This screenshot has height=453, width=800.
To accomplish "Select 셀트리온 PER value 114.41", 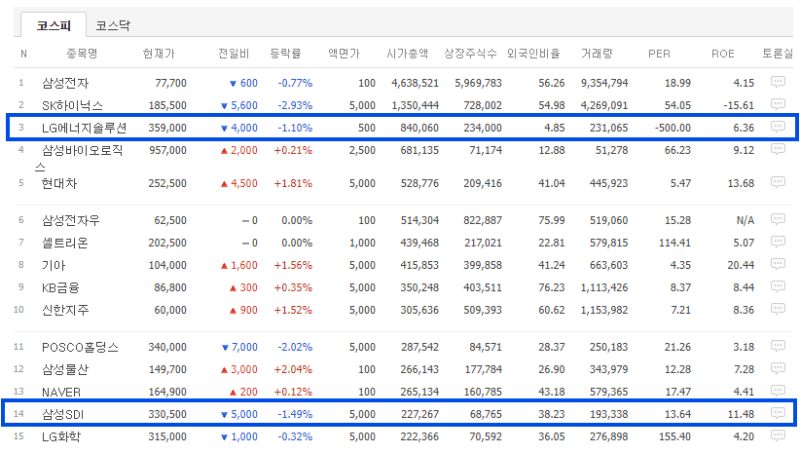I will click(x=674, y=243).
